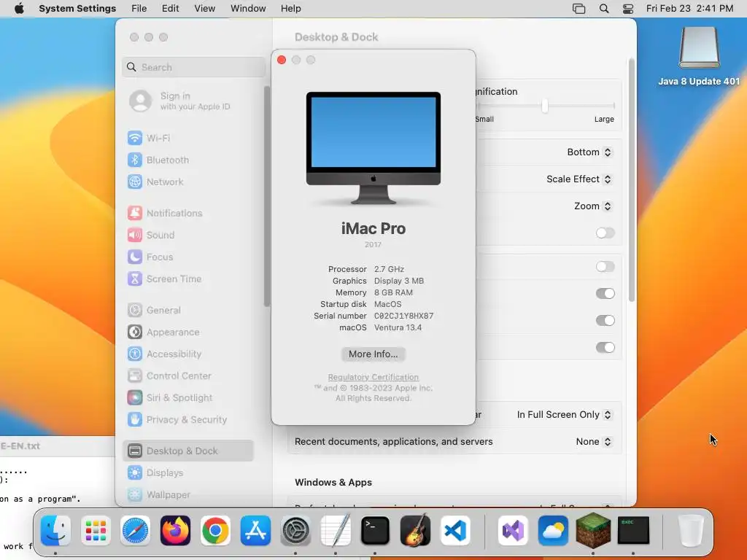
Task: Open Screen Time settings
Action: click(164, 279)
